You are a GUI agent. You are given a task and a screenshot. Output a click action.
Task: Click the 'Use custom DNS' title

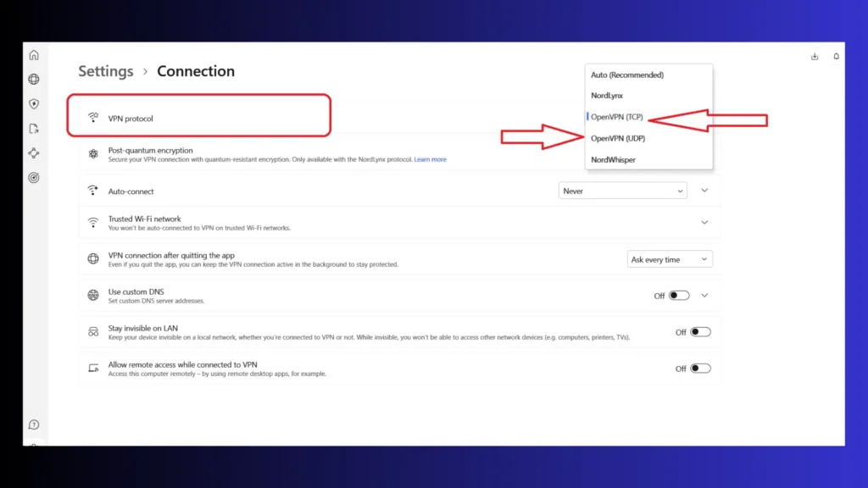(x=136, y=291)
